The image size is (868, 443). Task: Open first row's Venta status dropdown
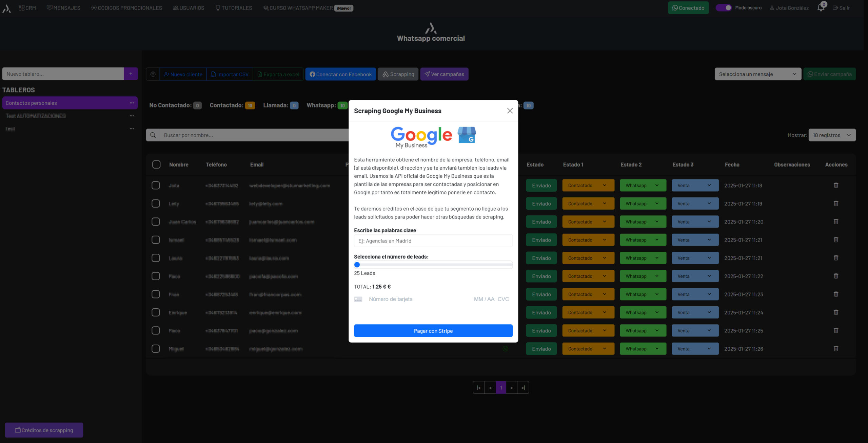point(695,186)
